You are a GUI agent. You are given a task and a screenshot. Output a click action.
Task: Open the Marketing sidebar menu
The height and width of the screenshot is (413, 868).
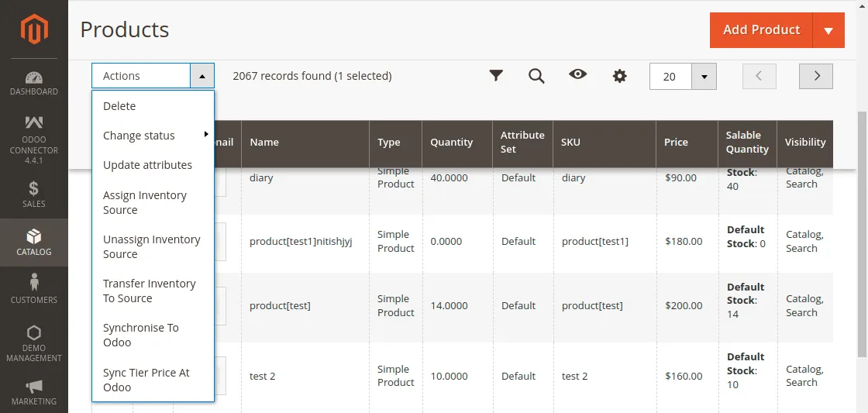34,392
